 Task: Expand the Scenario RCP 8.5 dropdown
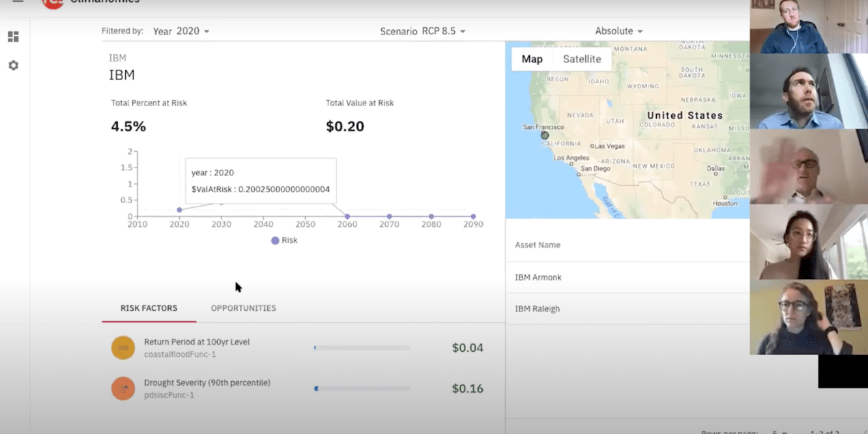[423, 31]
